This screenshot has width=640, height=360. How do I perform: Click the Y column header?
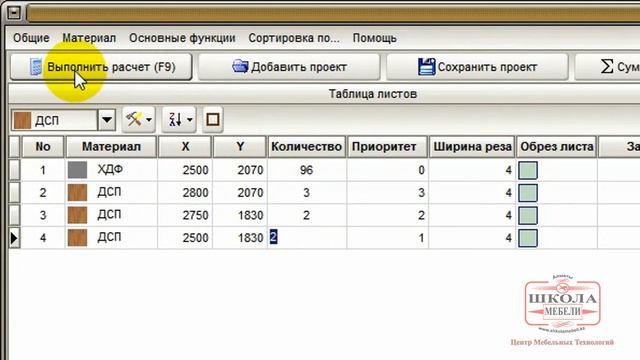click(x=240, y=147)
